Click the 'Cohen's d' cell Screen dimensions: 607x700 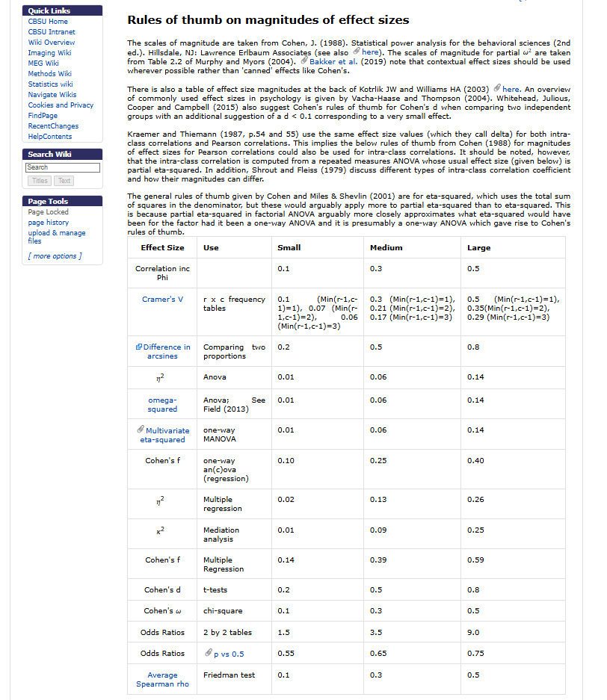(x=162, y=590)
